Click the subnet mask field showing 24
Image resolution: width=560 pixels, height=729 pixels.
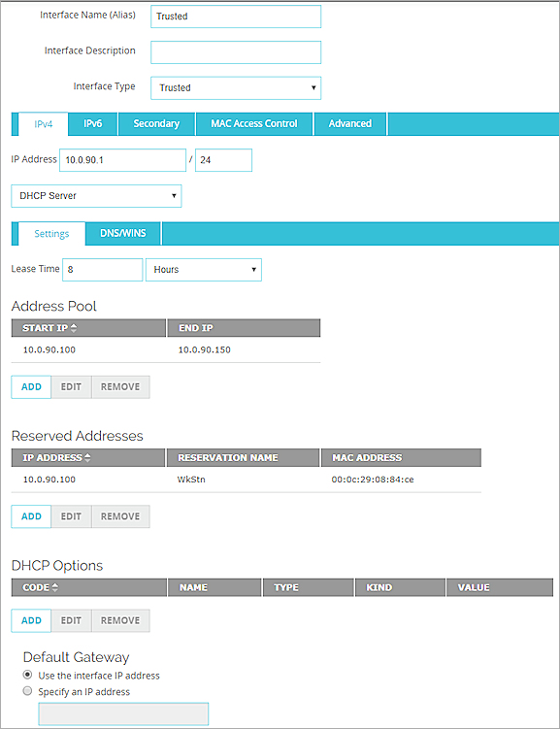tap(223, 160)
